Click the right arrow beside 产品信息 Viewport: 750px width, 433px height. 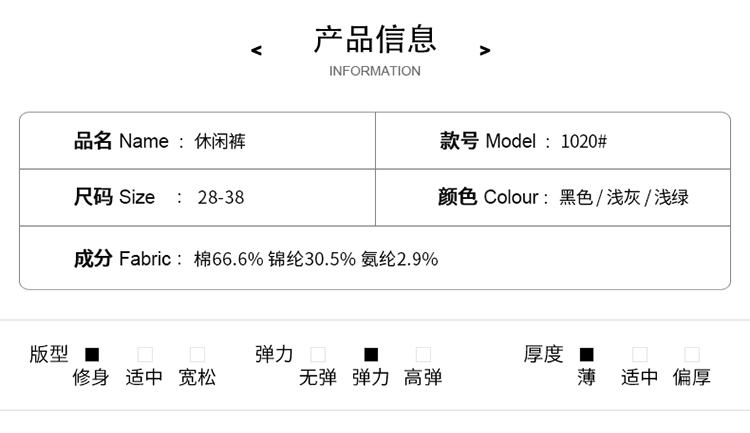coord(485,50)
